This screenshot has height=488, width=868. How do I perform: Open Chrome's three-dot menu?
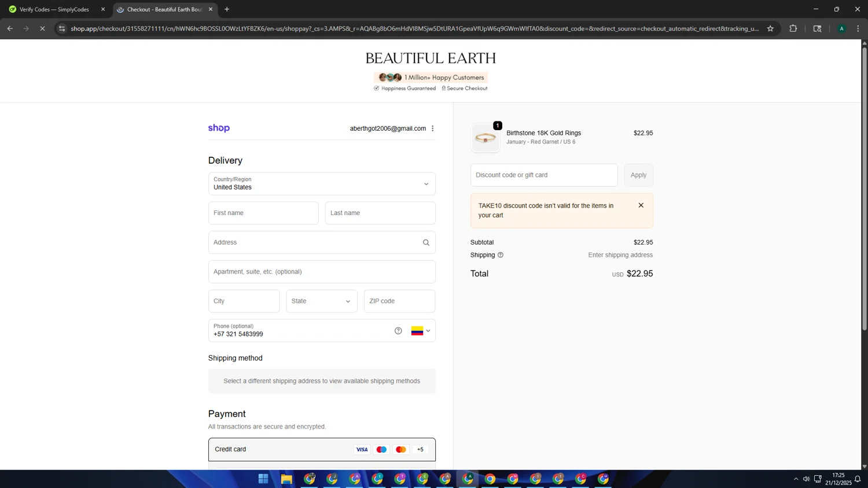pyautogui.click(x=858, y=28)
